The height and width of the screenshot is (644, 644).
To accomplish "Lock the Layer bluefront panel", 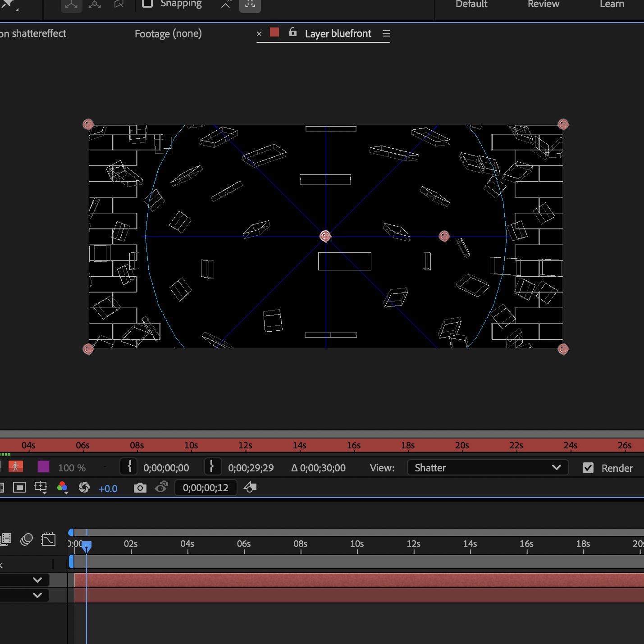I will (x=293, y=32).
